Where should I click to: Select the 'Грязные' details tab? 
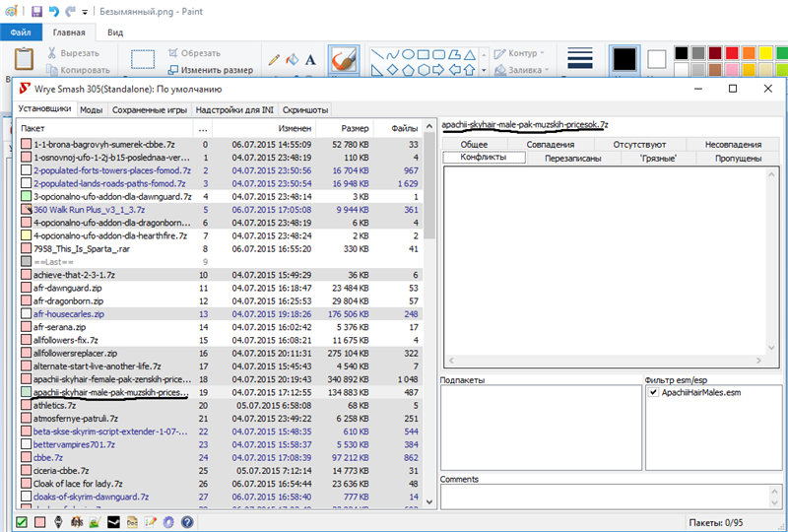coord(658,158)
